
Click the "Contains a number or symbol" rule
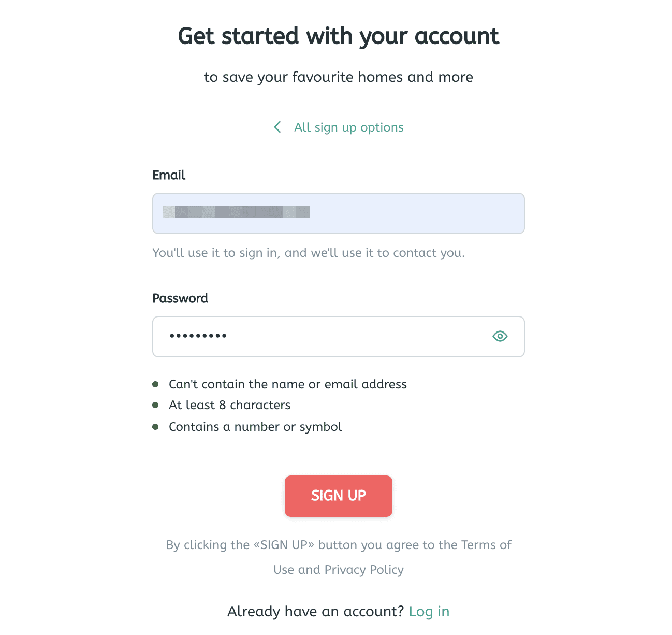(255, 427)
